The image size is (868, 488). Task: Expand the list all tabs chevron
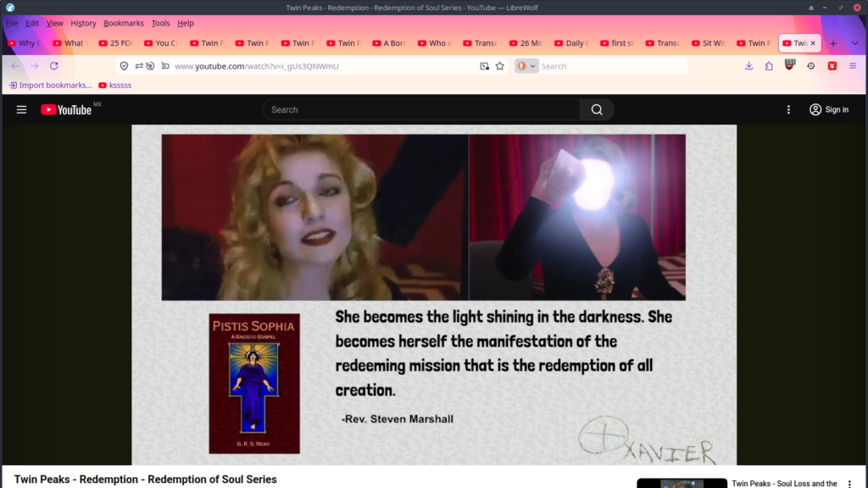click(854, 43)
